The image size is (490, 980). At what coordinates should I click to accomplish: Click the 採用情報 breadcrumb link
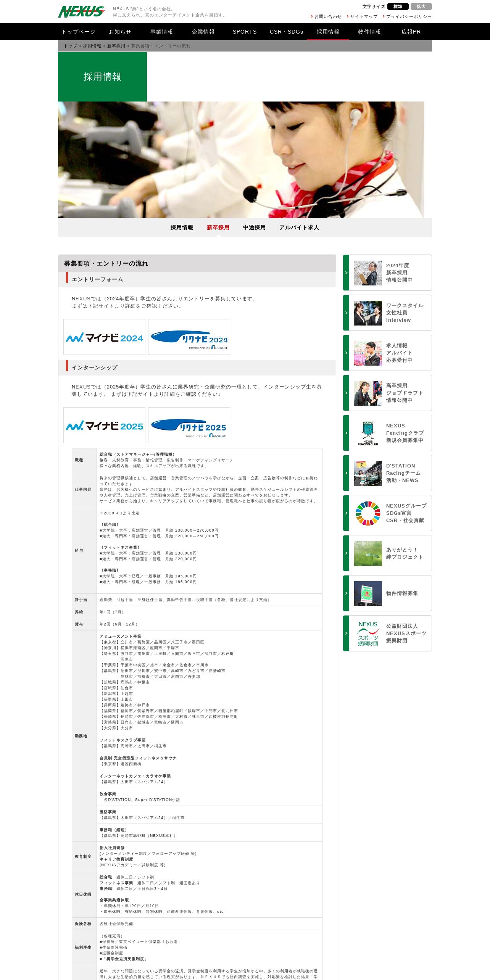[92, 46]
